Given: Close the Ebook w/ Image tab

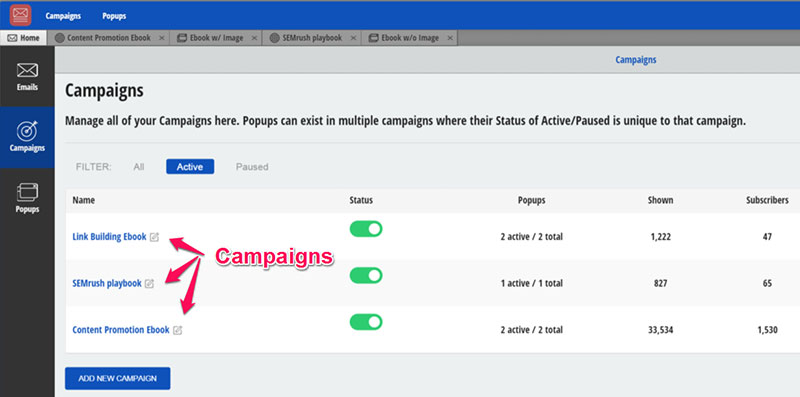Looking at the screenshot, I should (x=254, y=38).
